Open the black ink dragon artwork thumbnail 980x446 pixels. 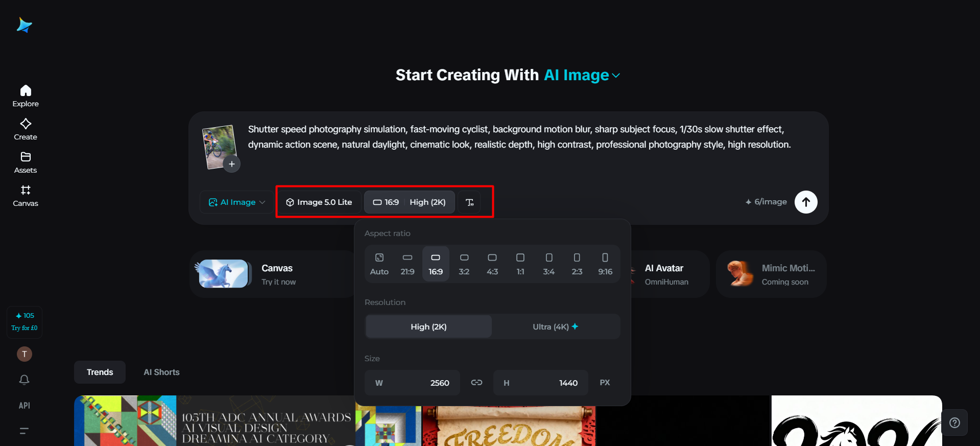pos(856,420)
